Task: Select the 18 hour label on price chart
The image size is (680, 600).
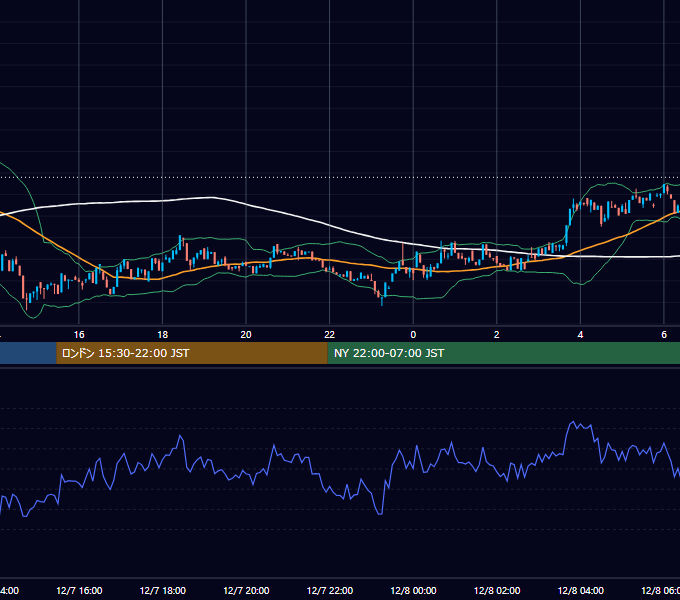Action: coord(163,335)
